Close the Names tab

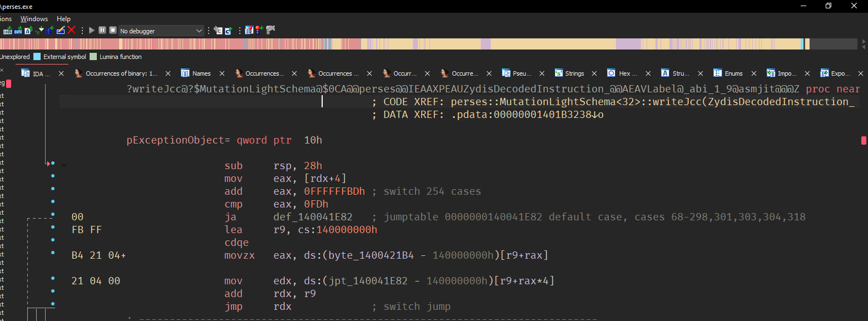pyautogui.click(x=222, y=73)
